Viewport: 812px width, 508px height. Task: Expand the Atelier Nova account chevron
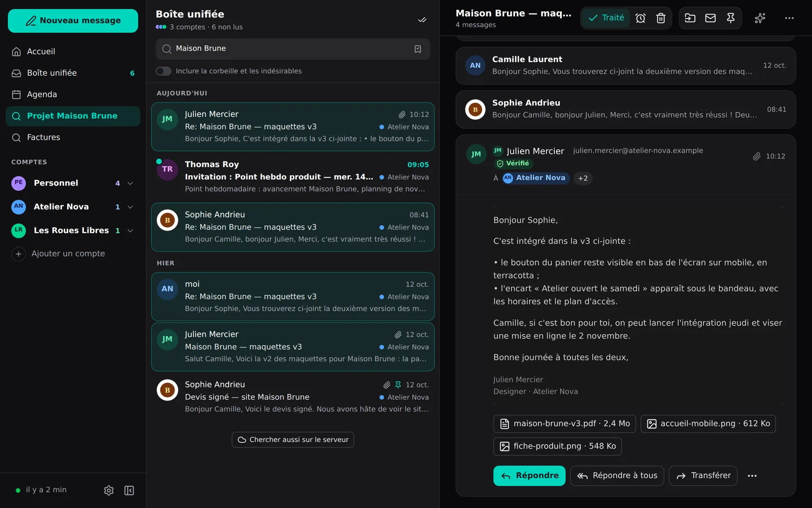pos(130,207)
